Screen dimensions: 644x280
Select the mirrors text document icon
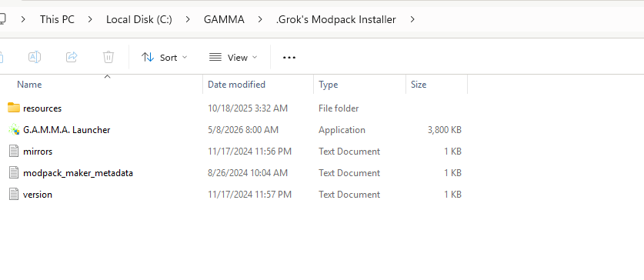coord(14,151)
